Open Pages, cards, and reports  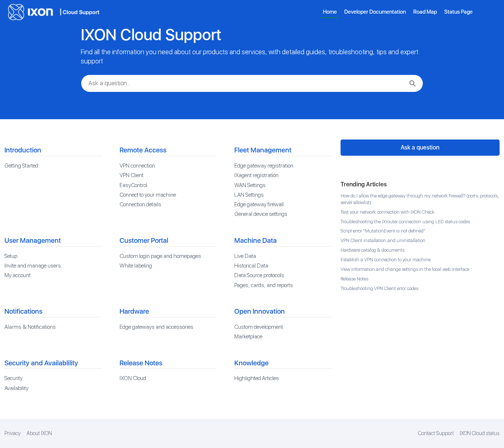point(263,285)
